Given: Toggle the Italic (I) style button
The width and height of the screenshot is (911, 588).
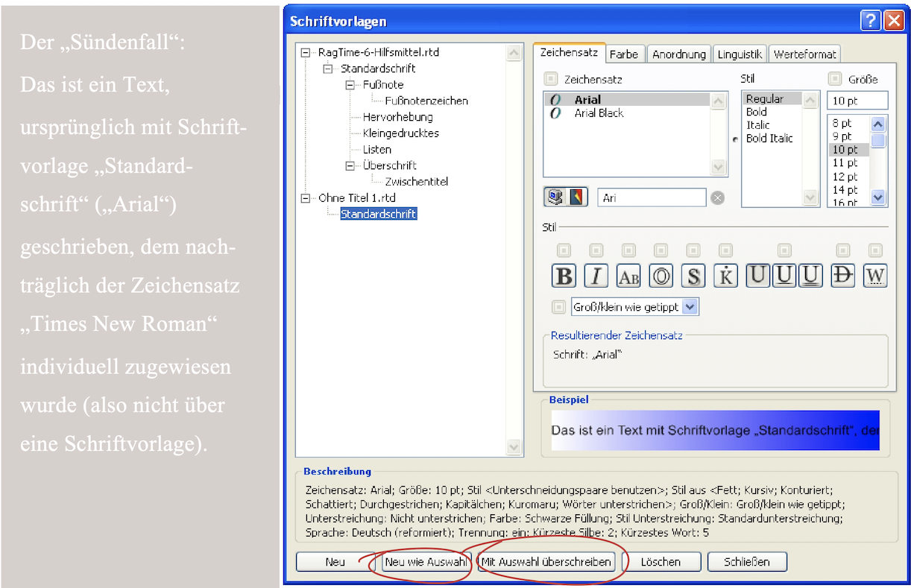Looking at the screenshot, I should point(596,276).
